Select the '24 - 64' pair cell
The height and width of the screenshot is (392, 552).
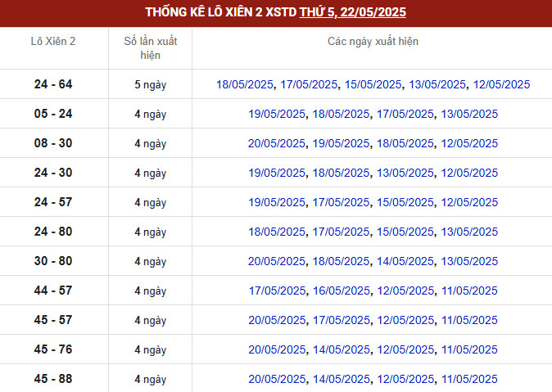coord(53,84)
